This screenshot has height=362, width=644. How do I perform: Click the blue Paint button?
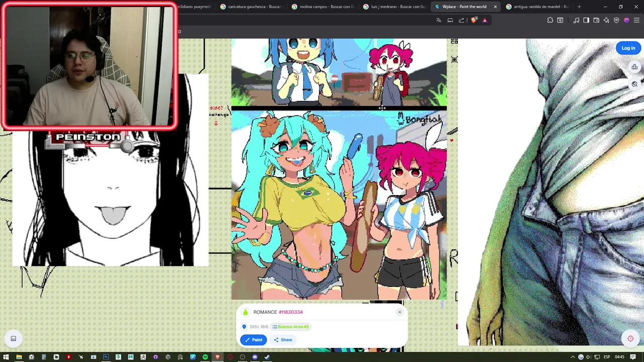tap(254, 340)
